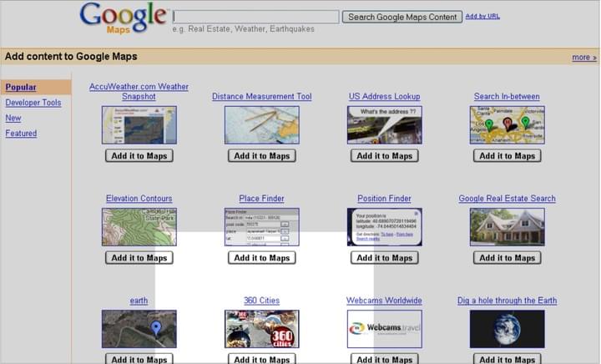Add Google Real Estate Search to Maps

tap(508, 258)
